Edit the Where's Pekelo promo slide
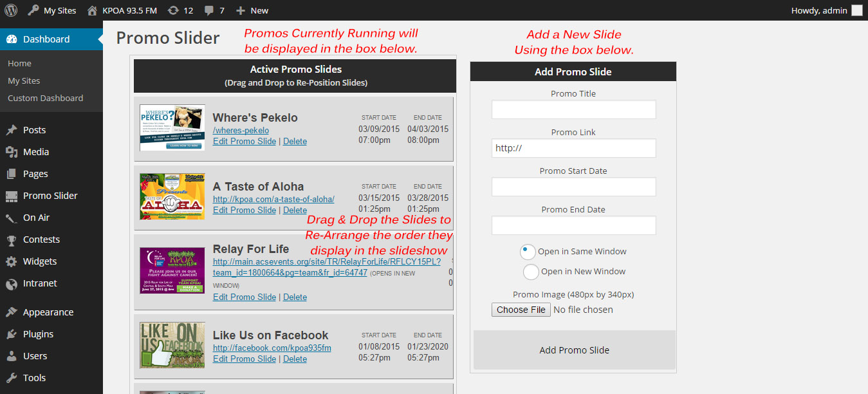Image resolution: width=868 pixels, height=394 pixels. pos(245,141)
